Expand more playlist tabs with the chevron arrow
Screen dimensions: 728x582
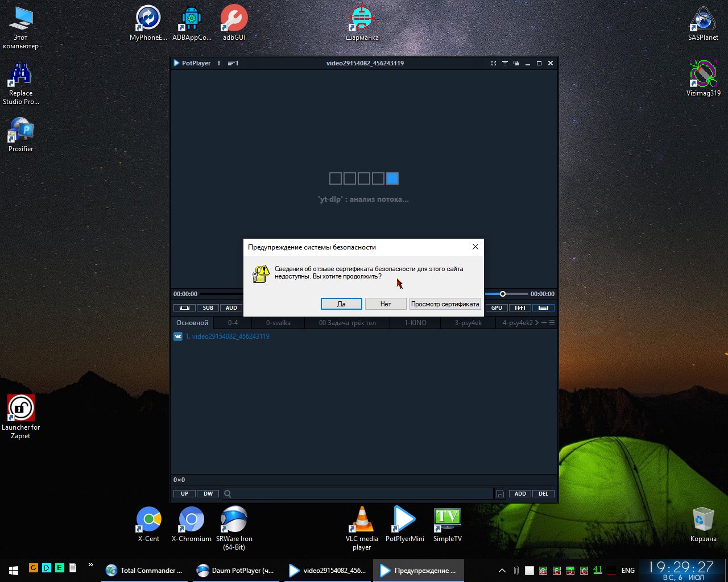click(536, 323)
